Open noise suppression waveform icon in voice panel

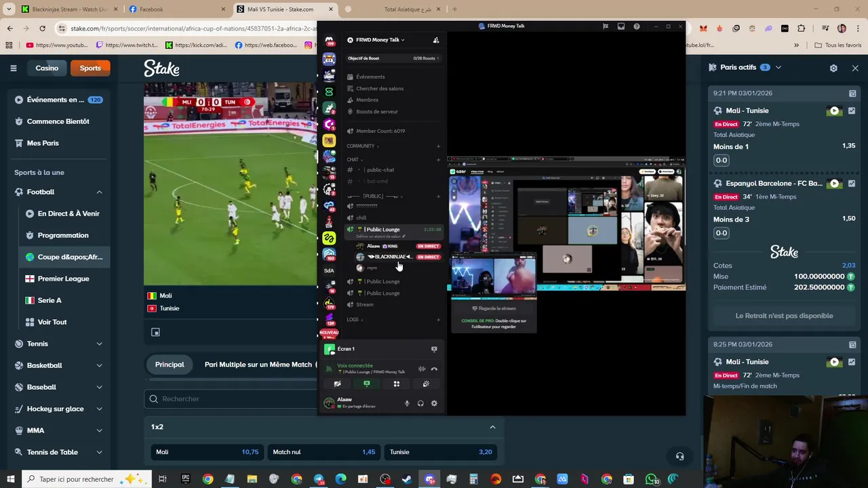(422, 369)
